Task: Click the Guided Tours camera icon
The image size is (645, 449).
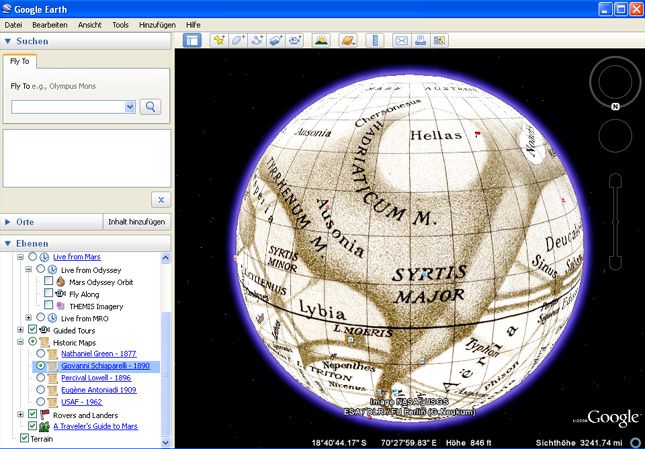Action: [44, 330]
